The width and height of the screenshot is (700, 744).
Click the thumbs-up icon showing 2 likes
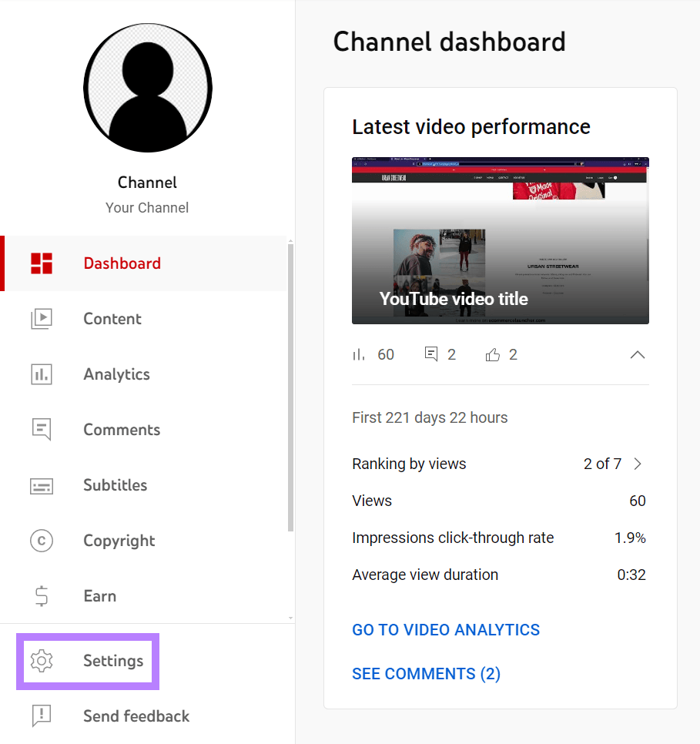(x=492, y=354)
